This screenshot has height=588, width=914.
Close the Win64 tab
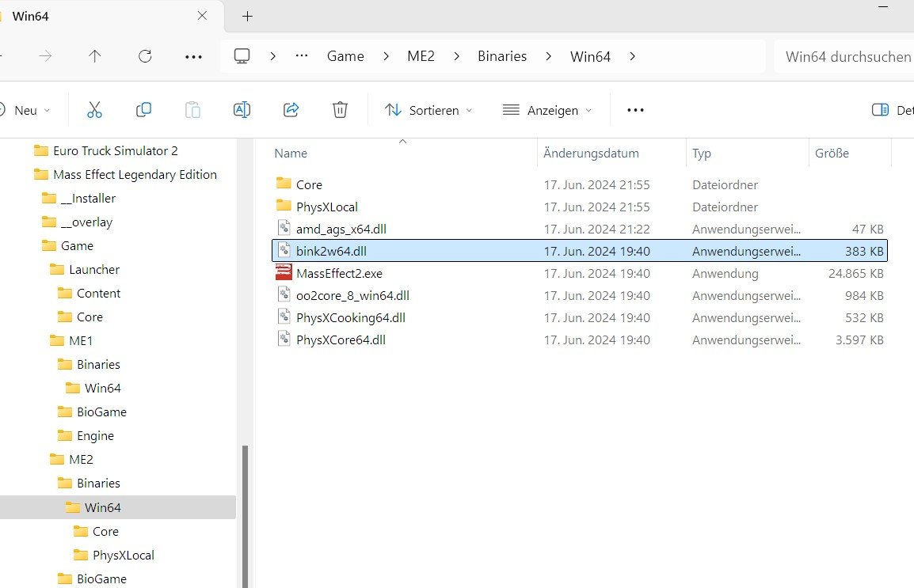[x=202, y=16]
